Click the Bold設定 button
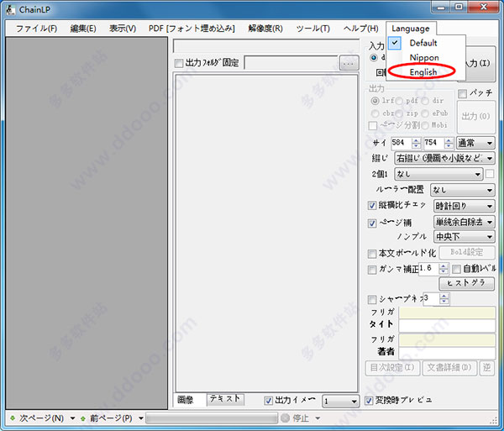The height and width of the screenshot is (431, 504). coord(467,252)
